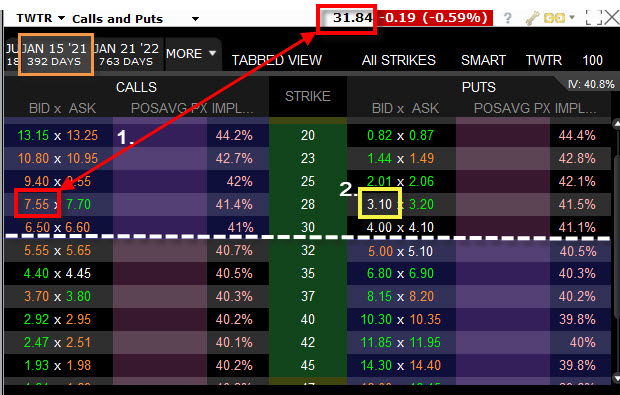620x395 pixels.
Task: Open the Calls and Puts dropdown
Action: click(195, 19)
